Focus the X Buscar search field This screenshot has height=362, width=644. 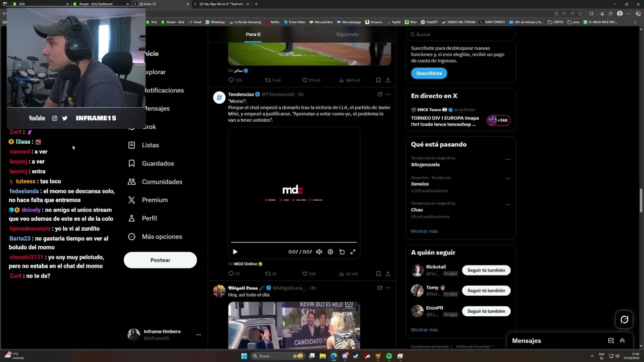pyautogui.click(x=460, y=34)
